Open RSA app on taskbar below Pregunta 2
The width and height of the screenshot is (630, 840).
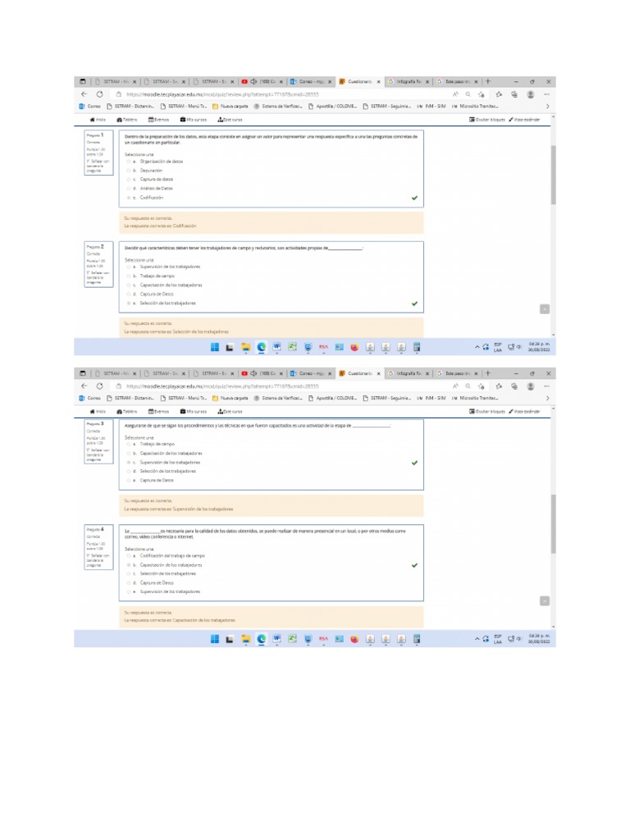(x=323, y=347)
